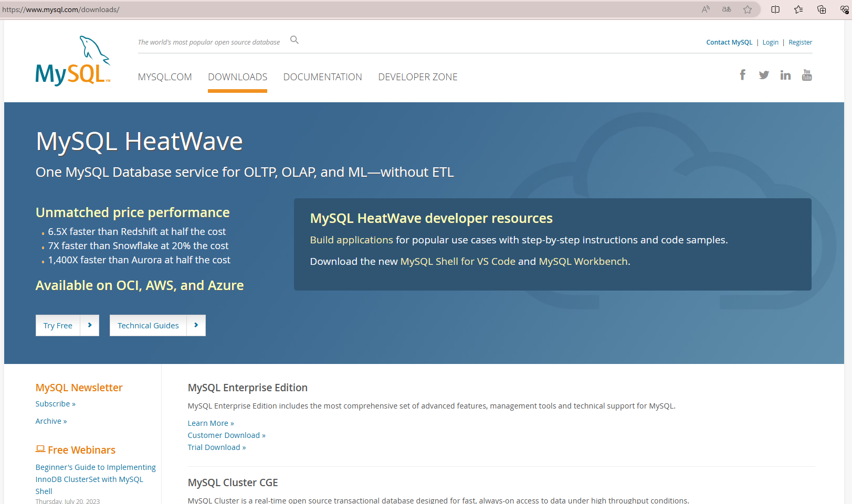
Task: Open browser favorites list icon
Action: point(798,9)
